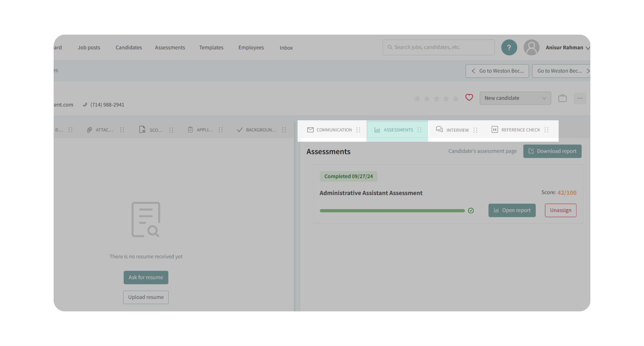Click Download report button
This screenshot has width=644, height=346.
pos(552,151)
